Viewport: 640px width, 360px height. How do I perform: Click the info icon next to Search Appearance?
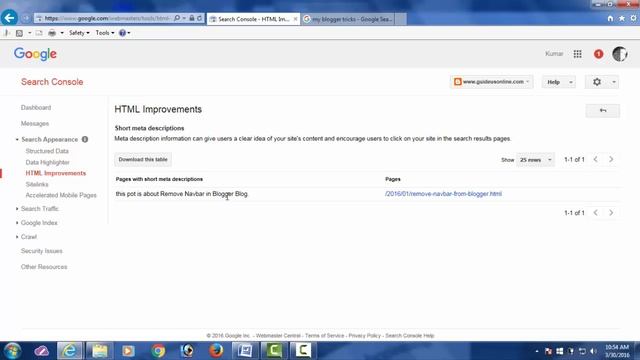(85, 140)
